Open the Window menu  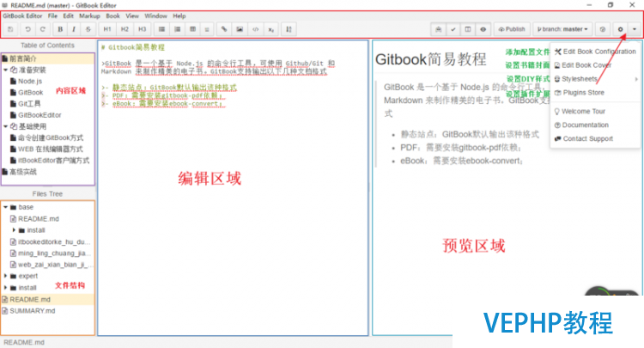click(x=155, y=16)
